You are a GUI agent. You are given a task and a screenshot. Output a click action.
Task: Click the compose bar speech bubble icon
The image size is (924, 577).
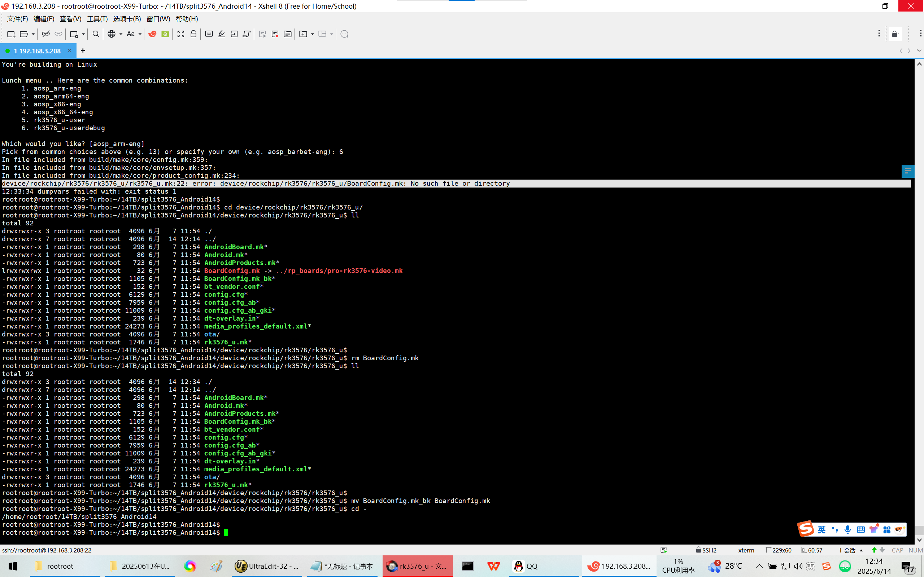344,34
